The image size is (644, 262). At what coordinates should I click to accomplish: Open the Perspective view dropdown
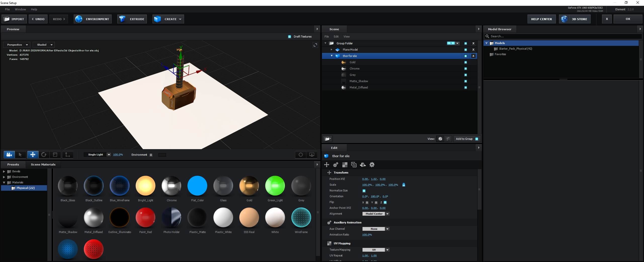coord(17,45)
